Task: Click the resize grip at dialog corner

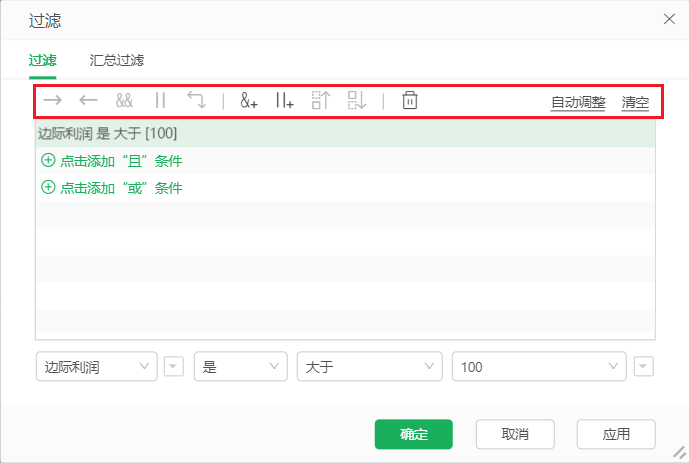Action: (680, 452)
